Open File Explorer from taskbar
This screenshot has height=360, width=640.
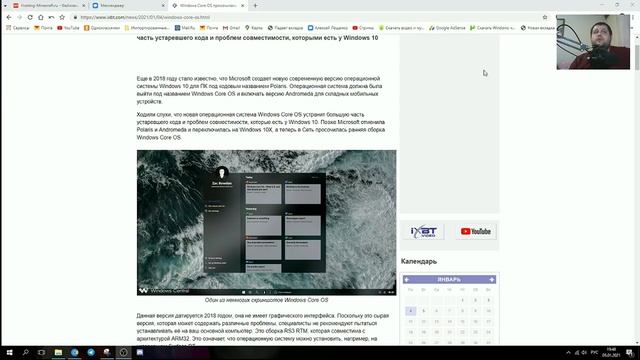pyautogui.click(x=58, y=352)
